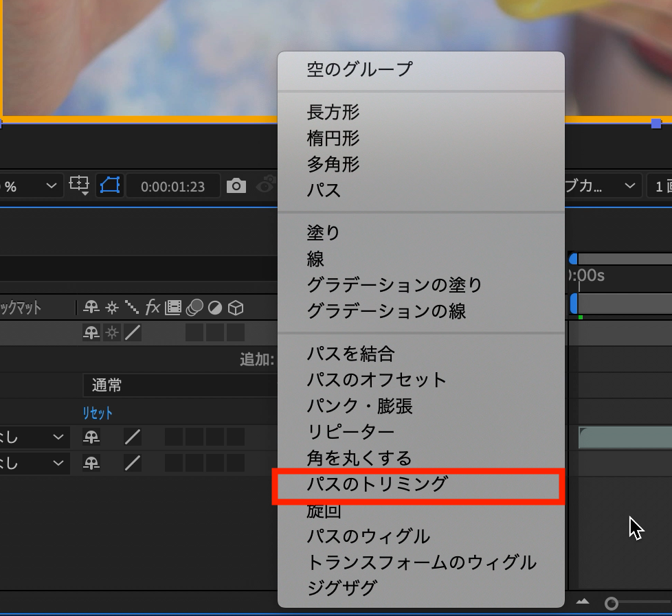Toggle Shy switch on the lower なし layer
The height and width of the screenshot is (616, 672).
coord(91,463)
